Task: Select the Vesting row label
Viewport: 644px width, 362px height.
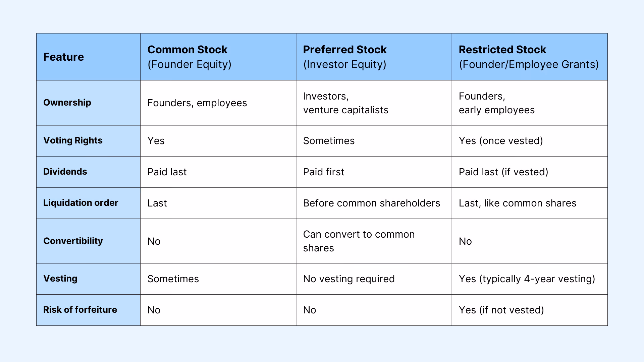Action: 88,279
